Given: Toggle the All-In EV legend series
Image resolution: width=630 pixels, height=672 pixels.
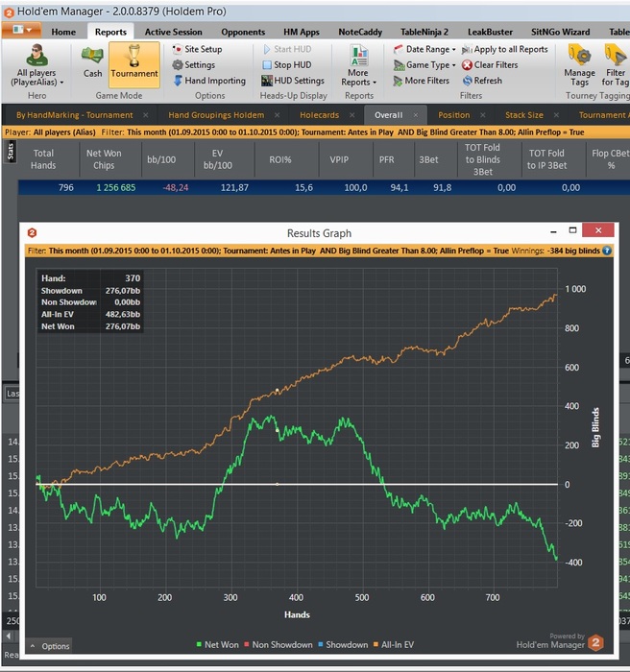Looking at the screenshot, I should coord(393,644).
